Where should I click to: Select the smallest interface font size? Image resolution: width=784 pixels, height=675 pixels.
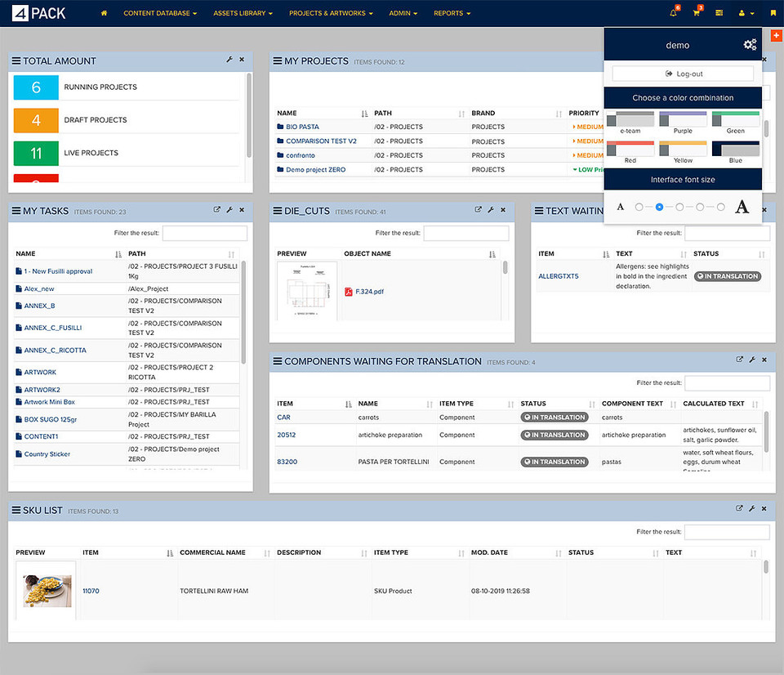coord(639,207)
